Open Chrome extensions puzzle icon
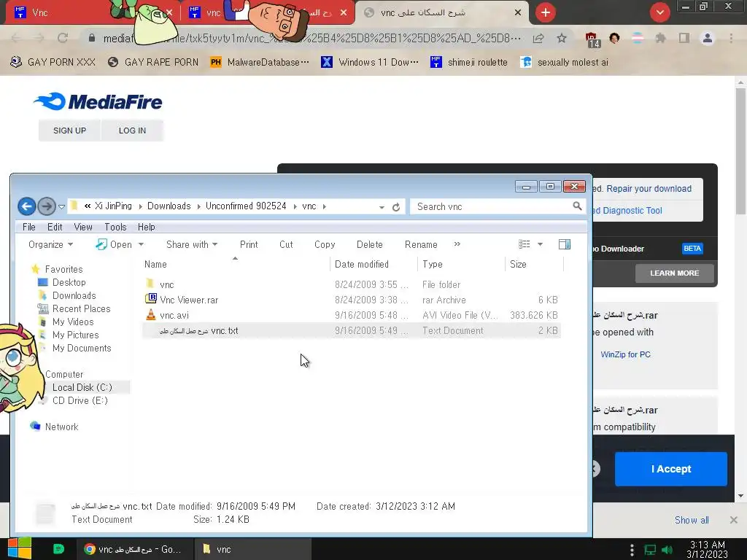The width and height of the screenshot is (747, 560). [x=660, y=38]
